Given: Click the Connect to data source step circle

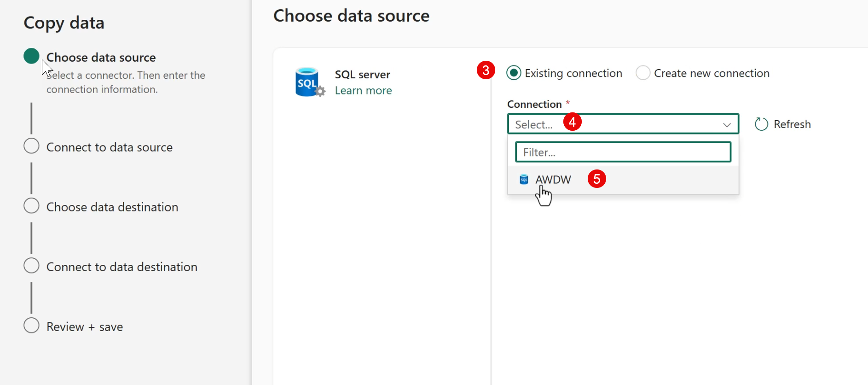Looking at the screenshot, I should tap(31, 146).
